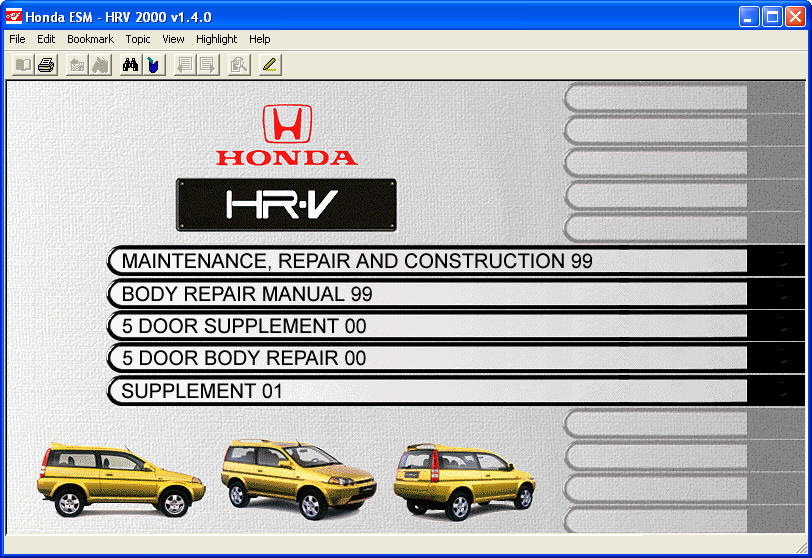
Task: Close the Honda ESM window
Action: click(x=795, y=17)
